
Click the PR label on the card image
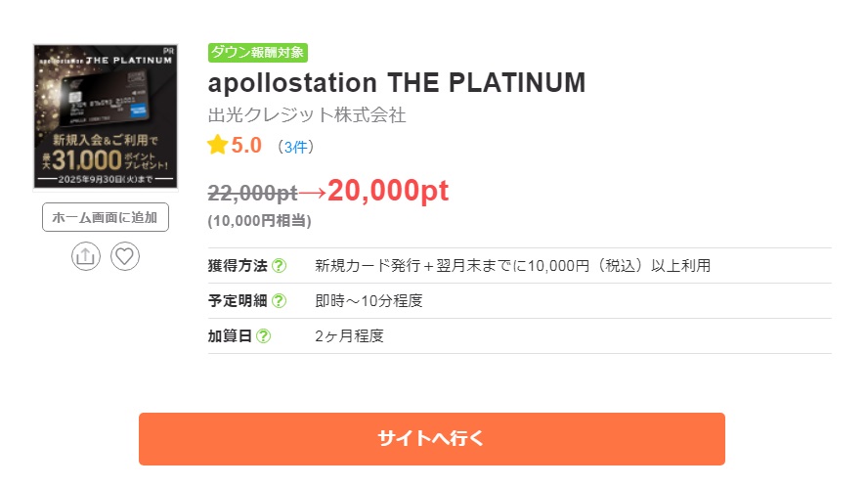[168, 51]
